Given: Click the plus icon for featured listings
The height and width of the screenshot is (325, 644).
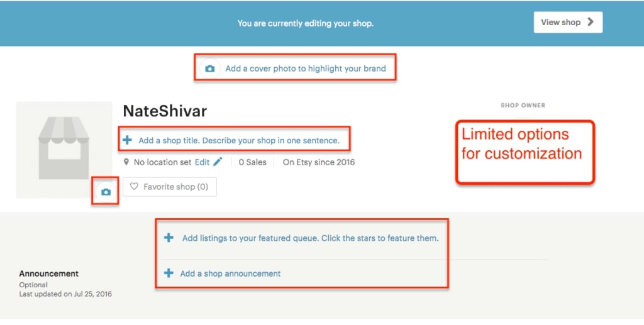Looking at the screenshot, I should pos(169,238).
